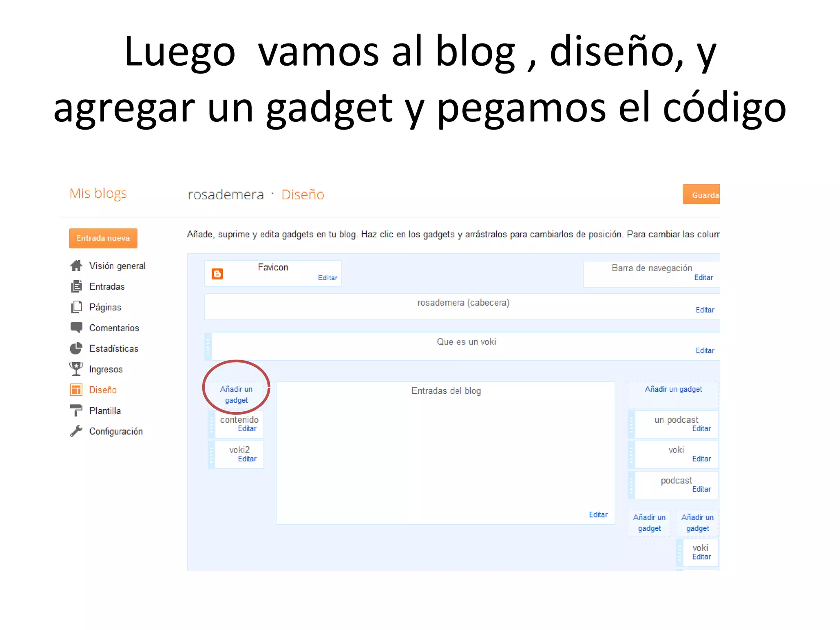Edit the Barra de navegación gadget

[703, 277]
